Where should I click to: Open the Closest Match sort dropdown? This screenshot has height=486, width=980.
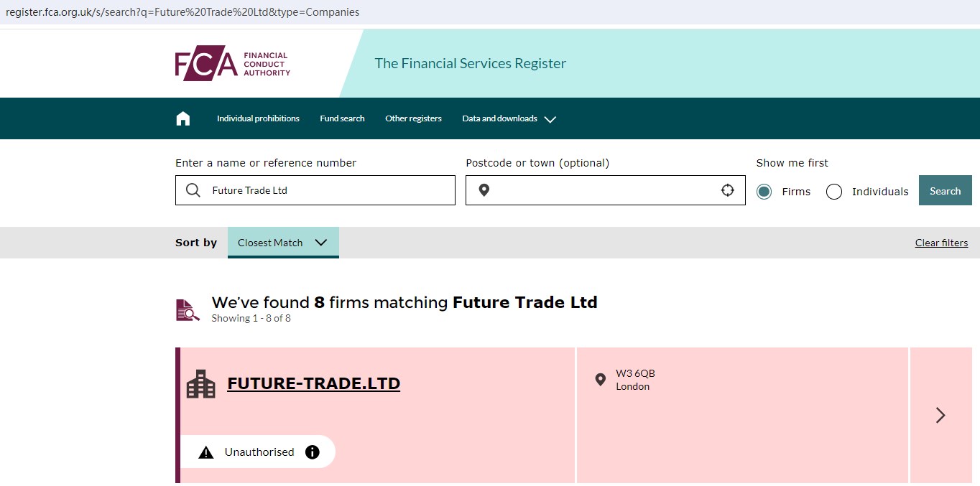(282, 243)
